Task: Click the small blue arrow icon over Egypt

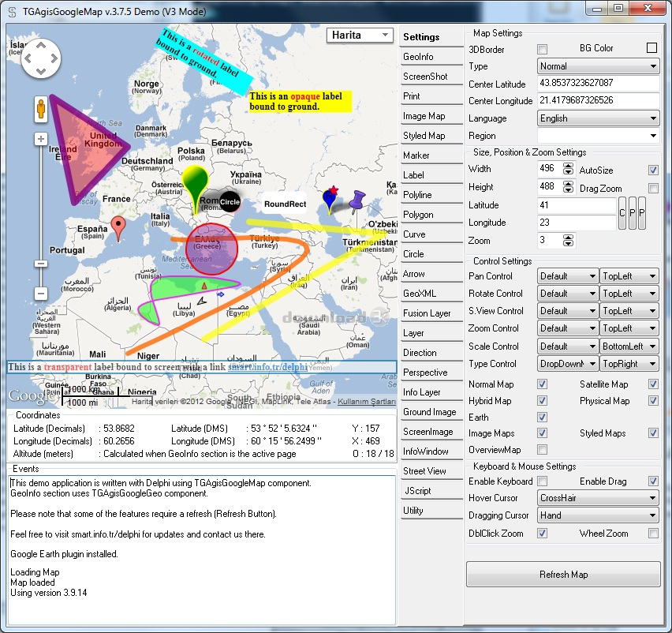Action: [220, 294]
